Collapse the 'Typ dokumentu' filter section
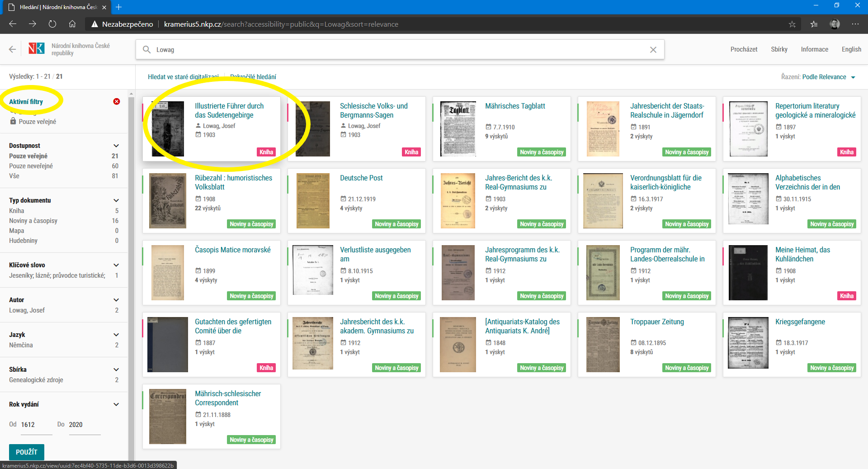The width and height of the screenshot is (868, 469). click(x=116, y=200)
